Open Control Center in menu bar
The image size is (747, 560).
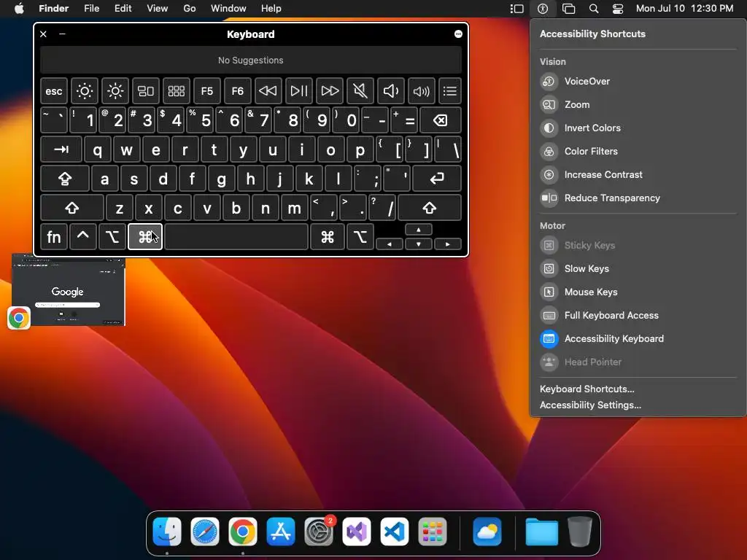(618, 8)
